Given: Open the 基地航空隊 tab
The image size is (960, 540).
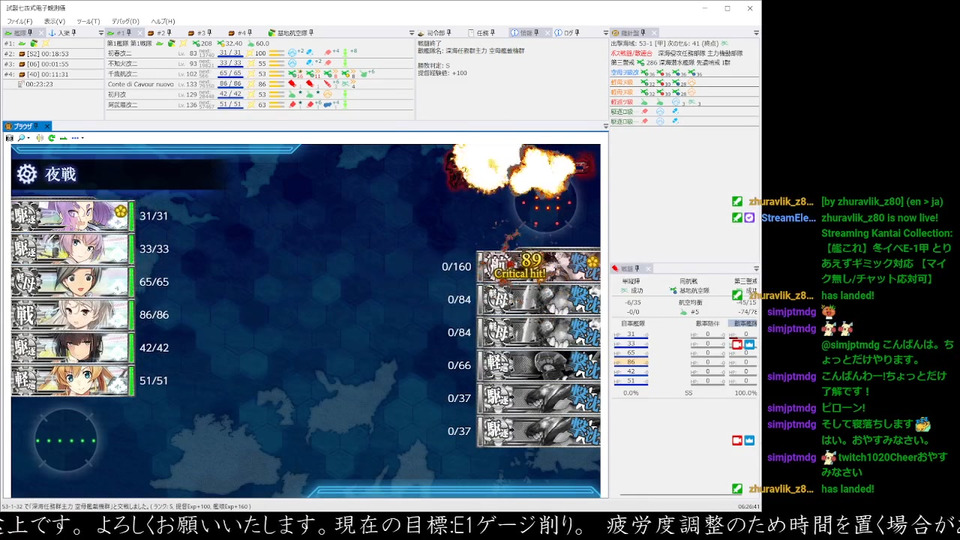Looking at the screenshot, I should pyautogui.click(x=291, y=33).
